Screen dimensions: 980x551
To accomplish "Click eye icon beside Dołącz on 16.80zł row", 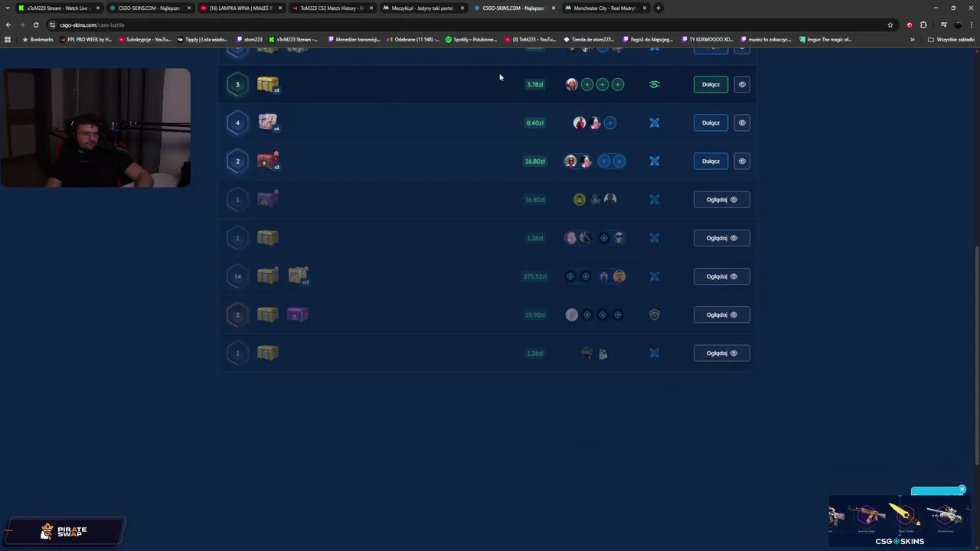I will pos(742,161).
